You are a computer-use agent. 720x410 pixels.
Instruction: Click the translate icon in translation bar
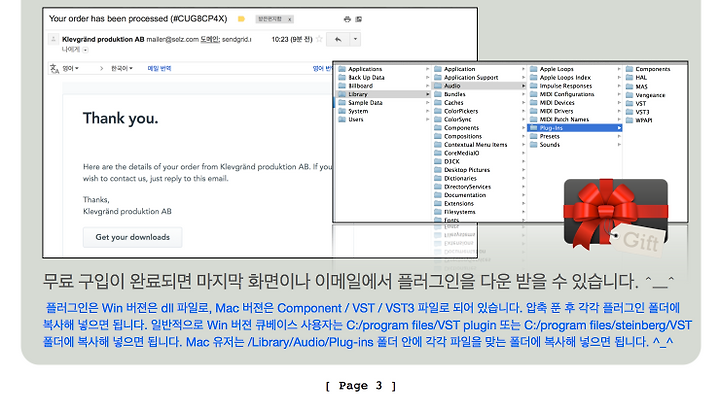coord(54,69)
